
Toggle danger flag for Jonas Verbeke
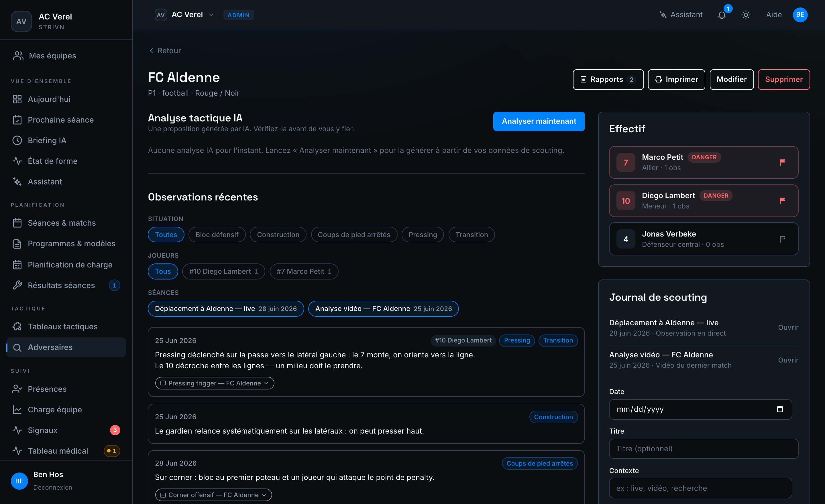pos(782,239)
